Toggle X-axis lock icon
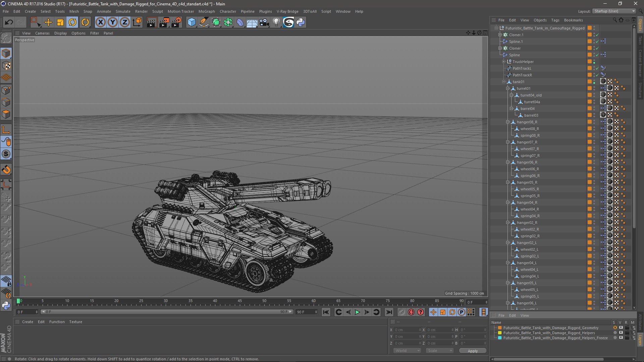The width and height of the screenshot is (644, 362). pos(100,22)
